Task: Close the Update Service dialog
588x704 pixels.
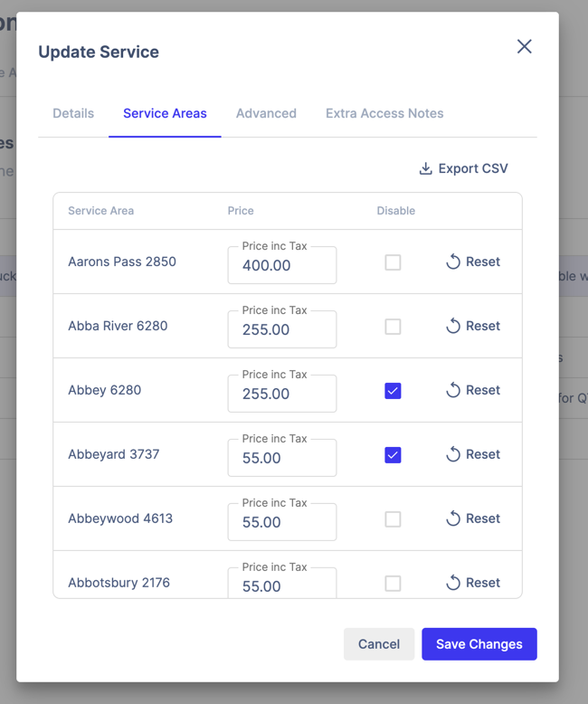Action: [x=524, y=46]
